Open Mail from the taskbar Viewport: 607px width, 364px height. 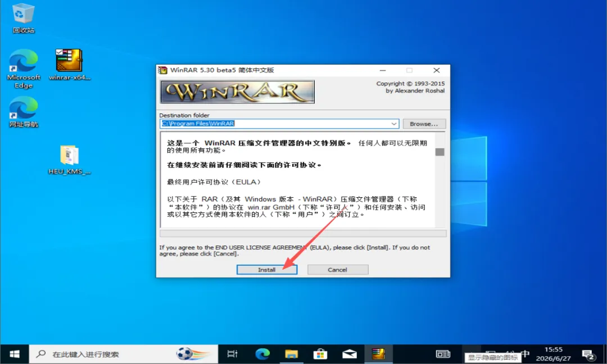tap(349, 354)
